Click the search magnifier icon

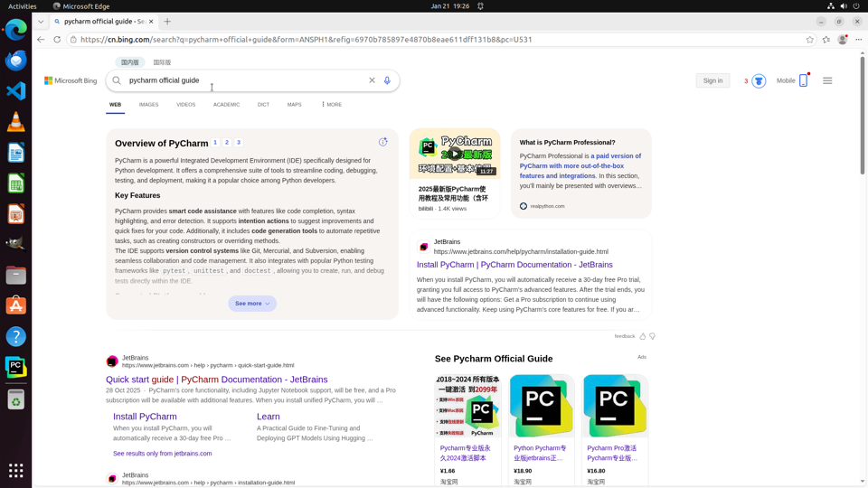point(117,80)
